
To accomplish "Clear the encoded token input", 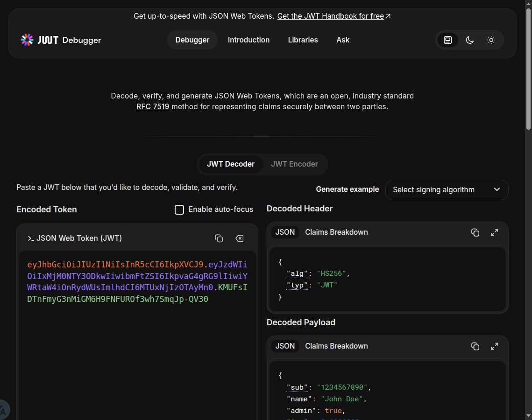I will pyautogui.click(x=239, y=238).
